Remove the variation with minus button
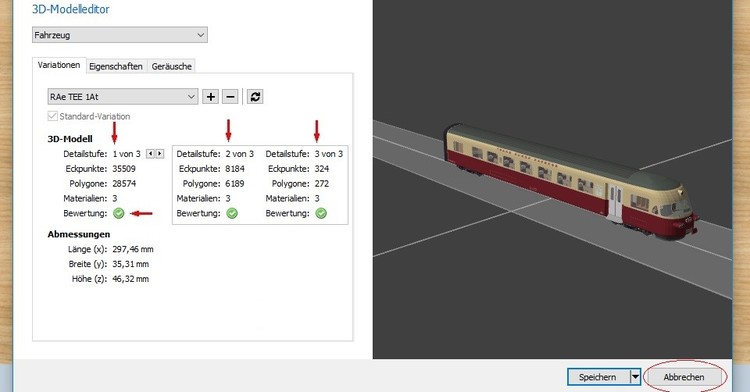The height and width of the screenshot is (392, 750). [x=230, y=97]
